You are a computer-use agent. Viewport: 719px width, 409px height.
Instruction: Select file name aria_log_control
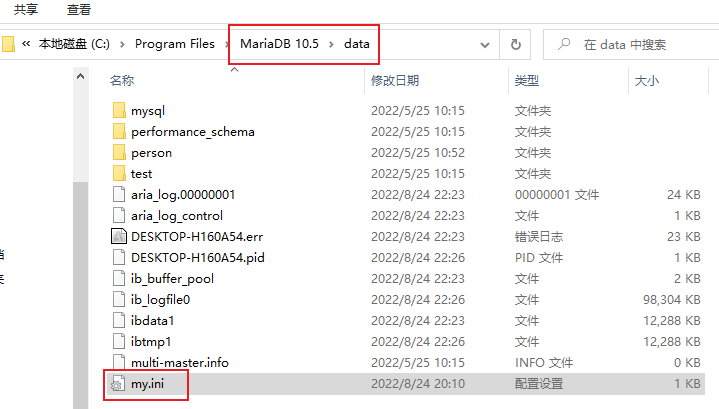[177, 216]
